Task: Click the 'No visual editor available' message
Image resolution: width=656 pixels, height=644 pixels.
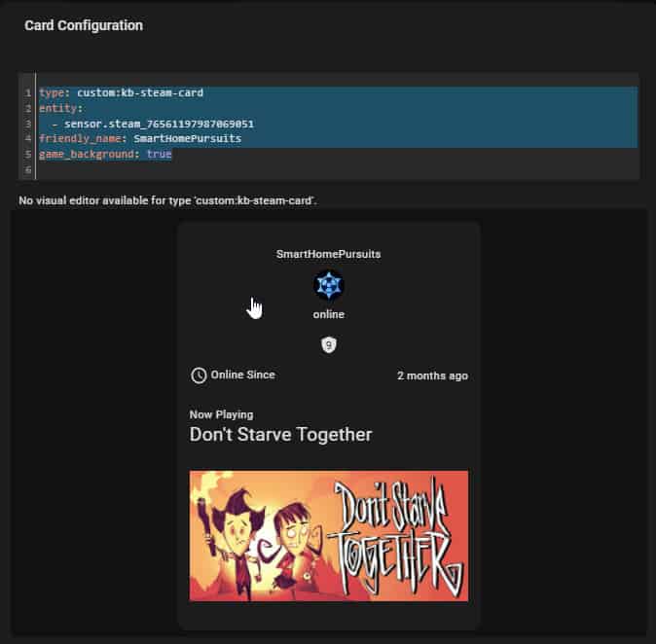Action: pos(167,200)
